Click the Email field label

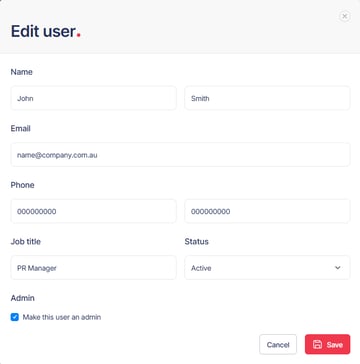point(21,129)
